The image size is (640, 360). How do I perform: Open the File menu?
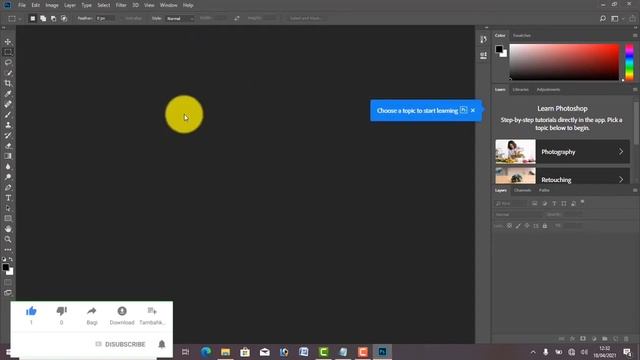click(x=22, y=5)
